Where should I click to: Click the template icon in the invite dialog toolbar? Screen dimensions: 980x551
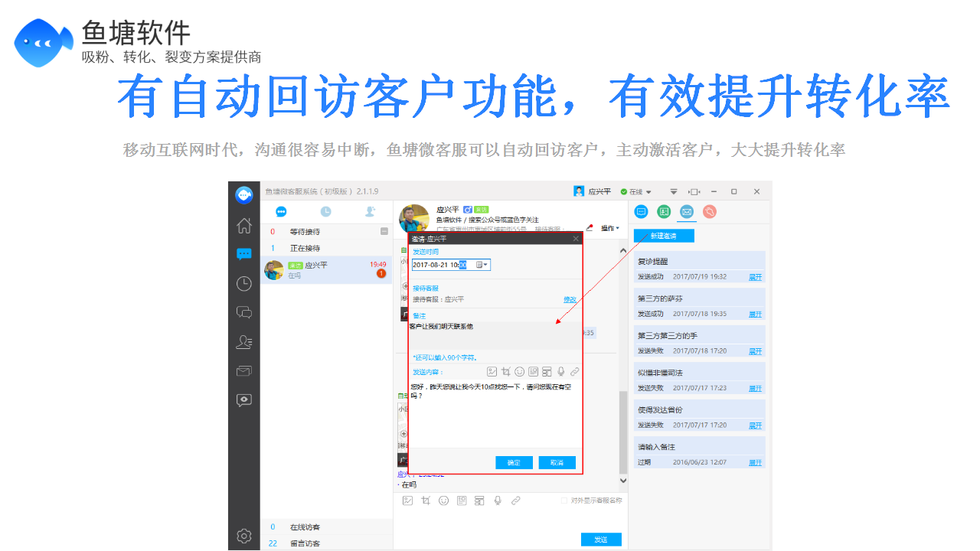coord(547,372)
